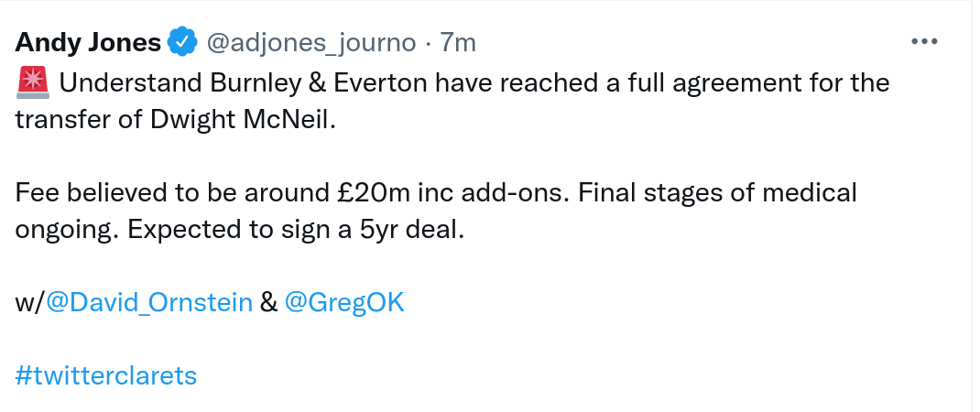Click the ampersand between the two mentions

268,302
